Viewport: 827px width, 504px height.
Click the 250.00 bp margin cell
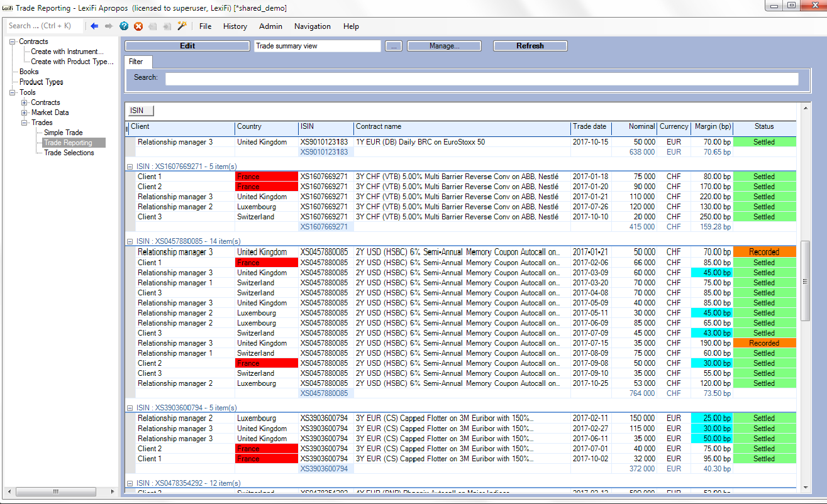(711, 217)
